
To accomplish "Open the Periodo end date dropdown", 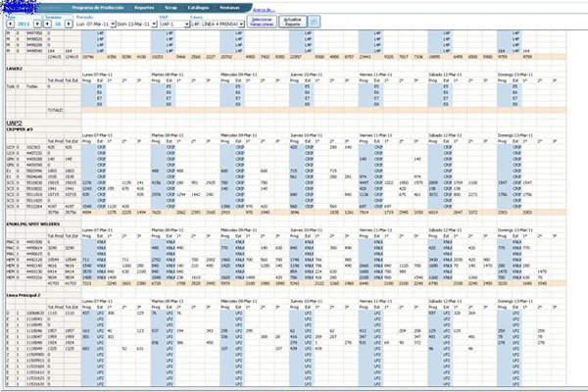I will point(154,23).
